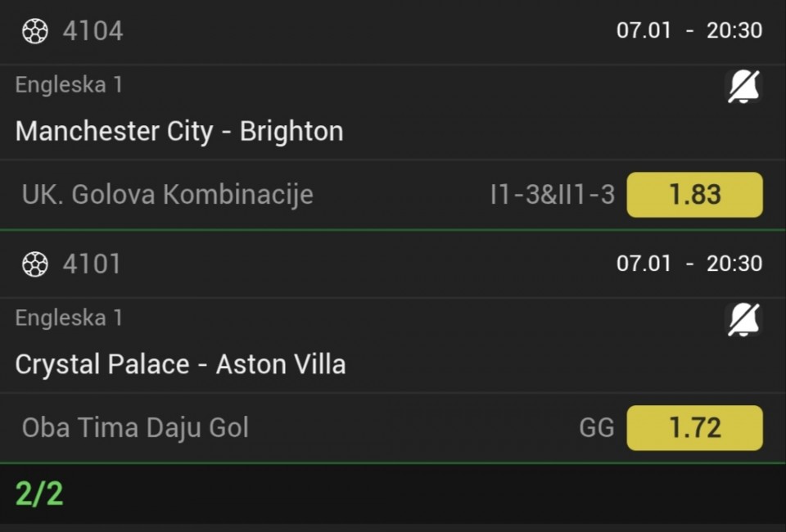The height and width of the screenshot is (532, 786).
Task: Click the soccer ball icon beside 4104
Action: pyautogui.click(x=34, y=31)
